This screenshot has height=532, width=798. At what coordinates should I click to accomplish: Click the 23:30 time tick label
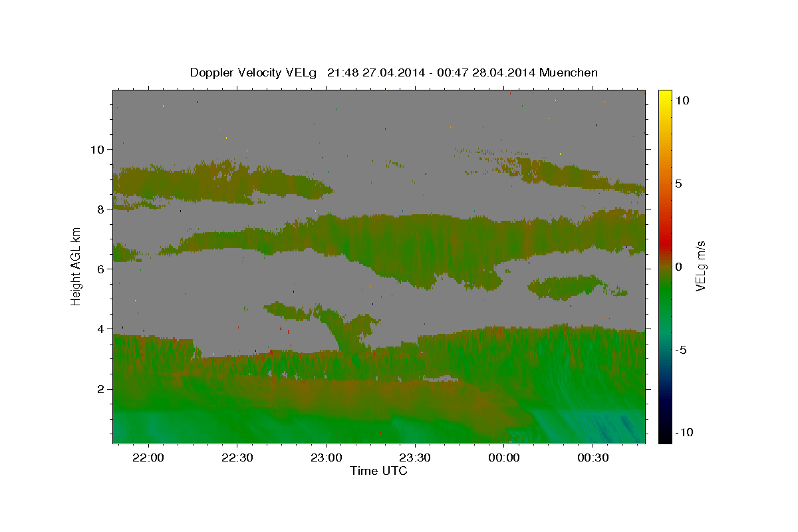[x=416, y=458]
